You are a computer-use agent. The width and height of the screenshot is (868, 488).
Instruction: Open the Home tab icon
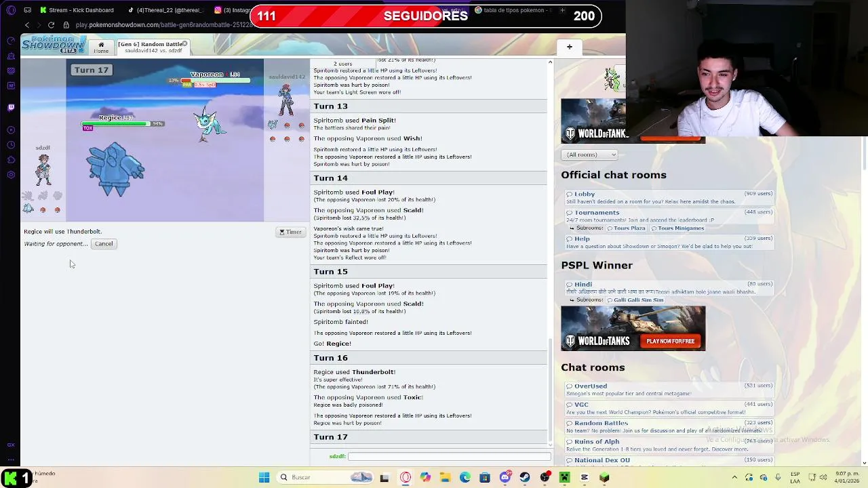tap(101, 47)
